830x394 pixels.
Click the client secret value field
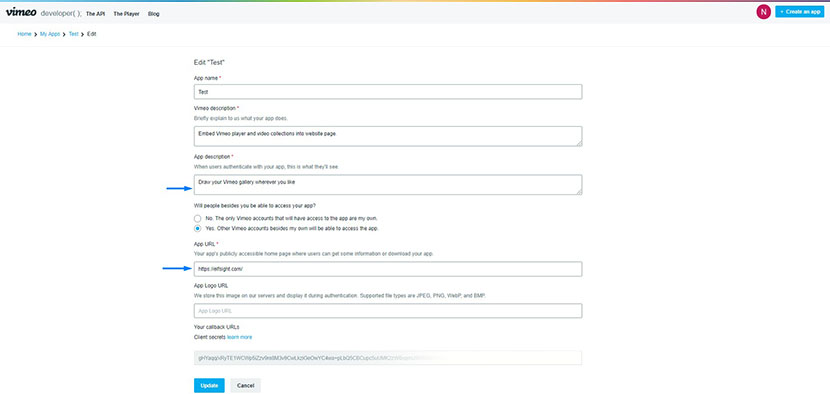(388, 358)
